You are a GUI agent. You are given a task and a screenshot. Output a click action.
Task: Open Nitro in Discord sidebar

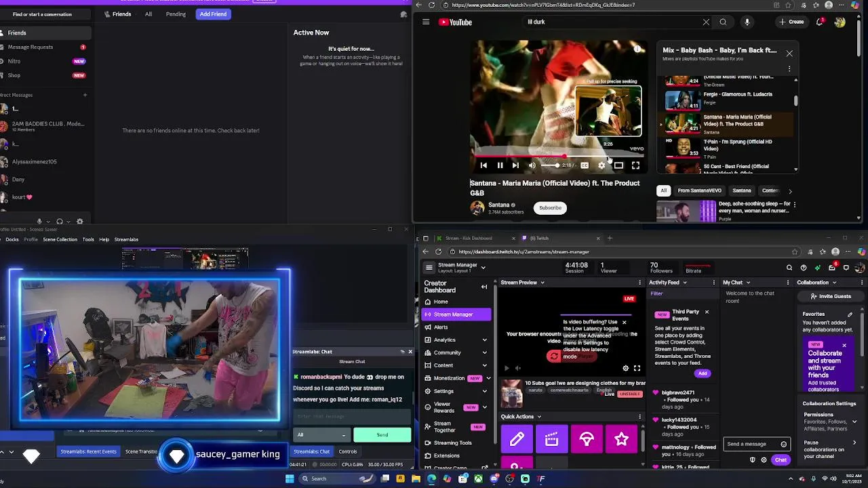pos(45,61)
